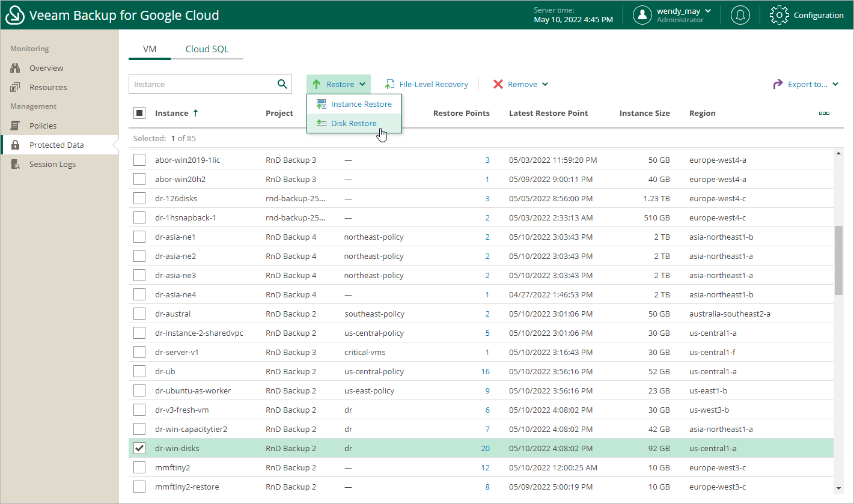Viewport: 854px width, 504px height.
Task: Click the purple Export arrow icon
Action: (x=778, y=84)
